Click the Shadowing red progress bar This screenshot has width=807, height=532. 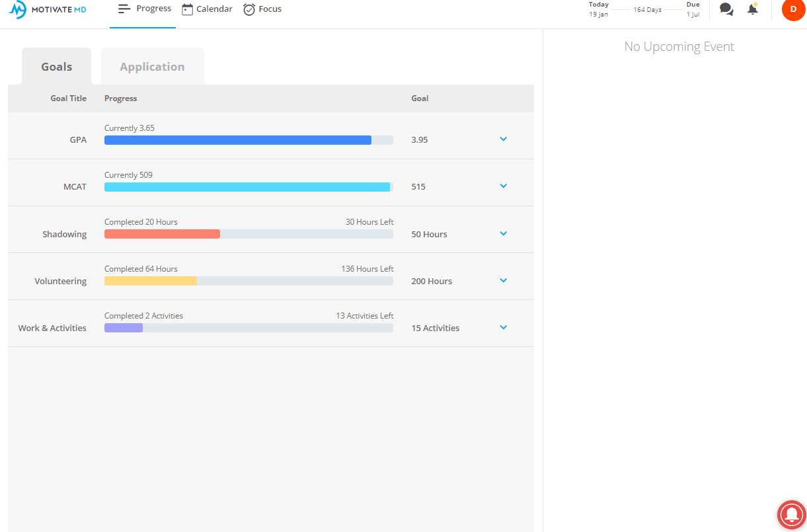click(x=162, y=234)
